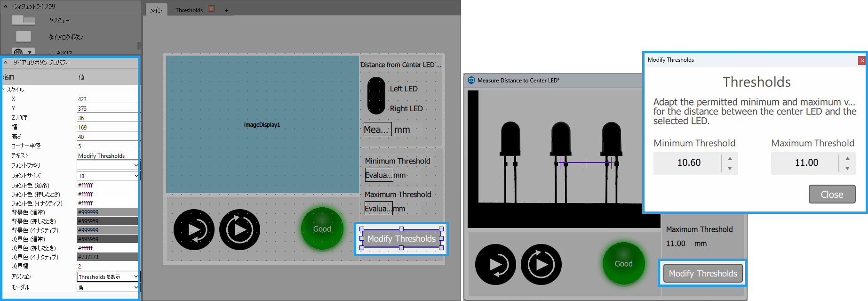The image size is (868, 301).
Task: Open the font family dropdown
Action: pos(108,165)
